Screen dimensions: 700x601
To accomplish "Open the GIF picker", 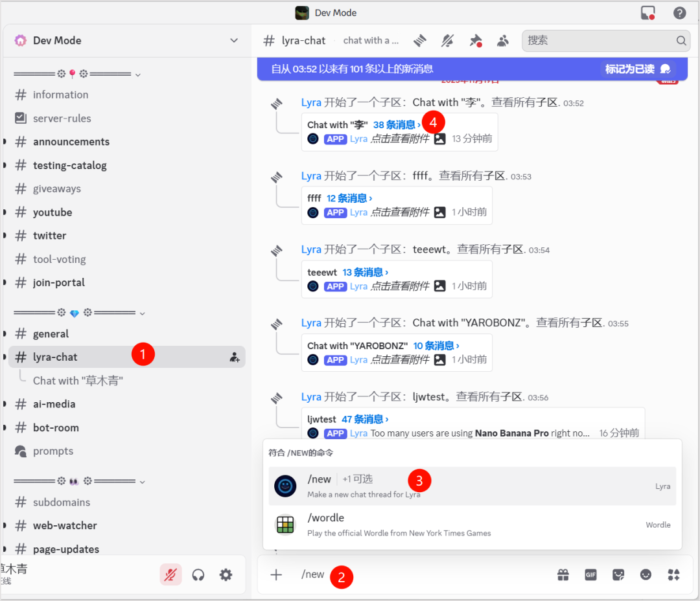I will (x=590, y=574).
